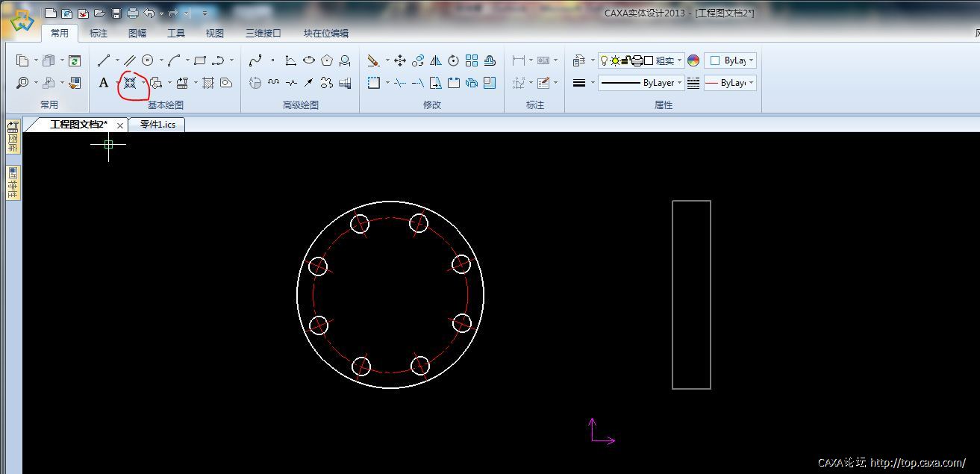Select the Line drawing tool
Image resolution: width=980 pixels, height=474 pixels.
[x=104, y=60]
